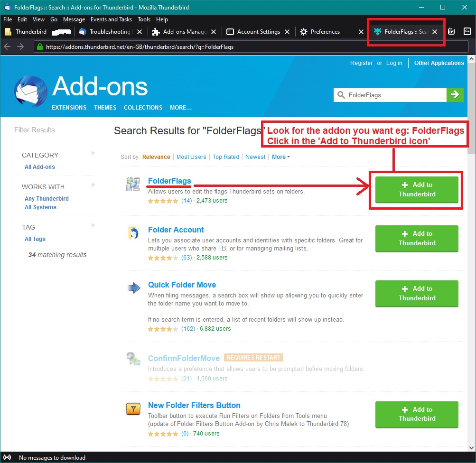
Task: Click the ConfirmFolderMove add-on icon
Action: pyautogui.click(x=133, y=359)
